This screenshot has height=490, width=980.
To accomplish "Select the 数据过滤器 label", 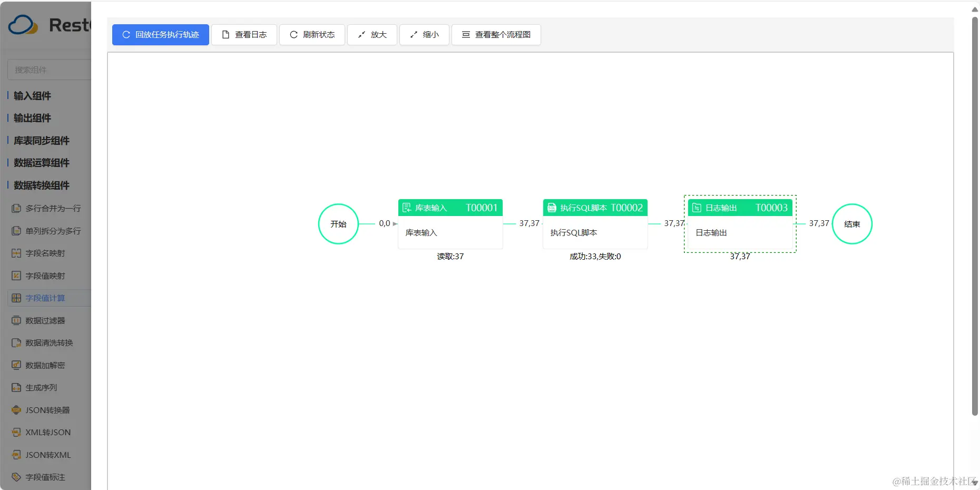I will [x=45, y=320].
